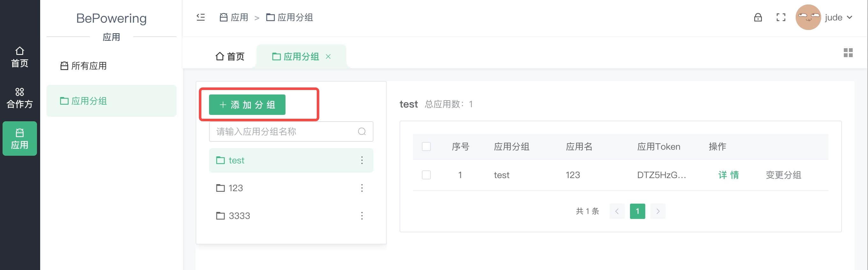Check the row 1 checkbox
Image resolution: width=868 pixels, height=270 pixels.
[x=426, y=175]
